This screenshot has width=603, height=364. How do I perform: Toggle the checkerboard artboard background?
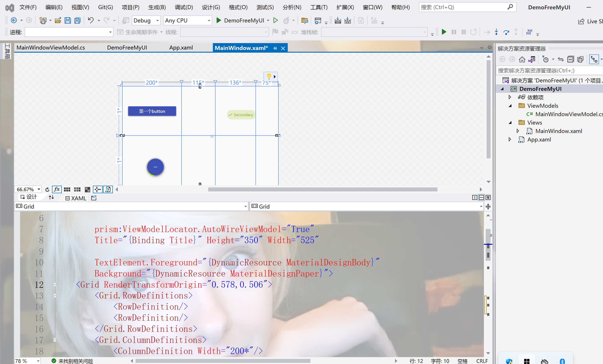(87, 189)
